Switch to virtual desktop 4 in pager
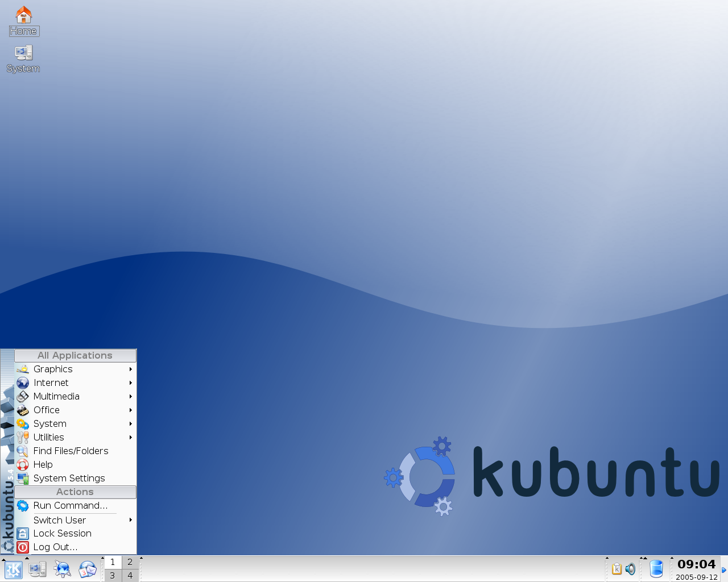 (130, 575)
